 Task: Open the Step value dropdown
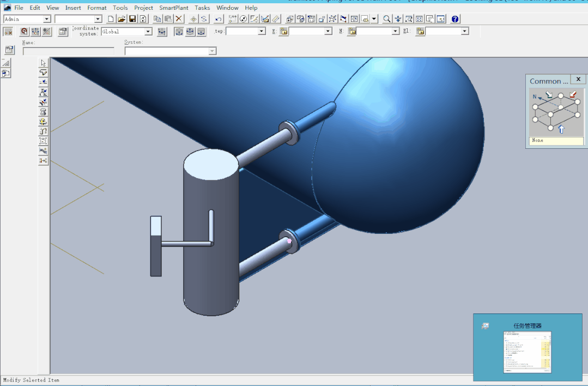[262, 31]
